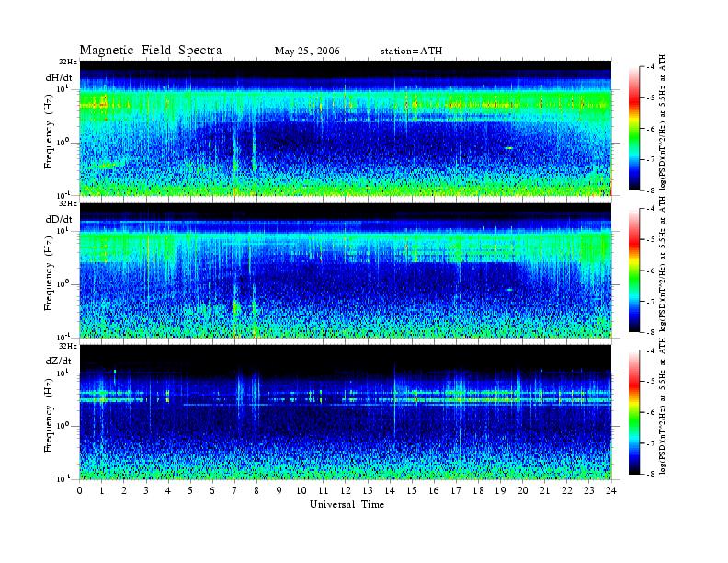Viewport: 728px width, 563px height.
Task: Click hour tick label "3" on time axis
Action: [146, 490]
